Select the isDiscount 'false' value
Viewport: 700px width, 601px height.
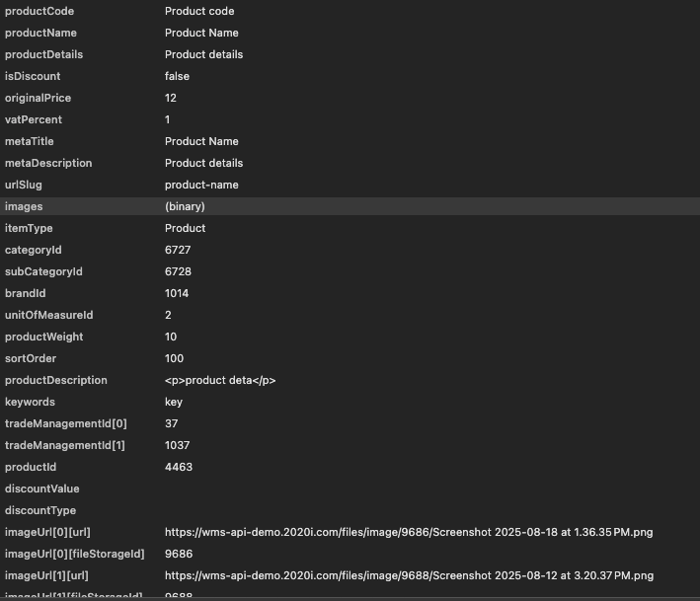(177, 76)
